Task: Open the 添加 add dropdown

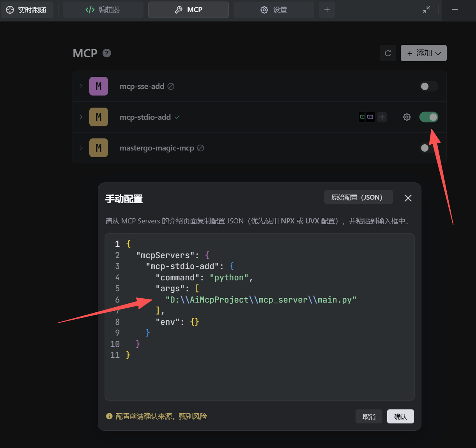Action: tap(424, 53)
